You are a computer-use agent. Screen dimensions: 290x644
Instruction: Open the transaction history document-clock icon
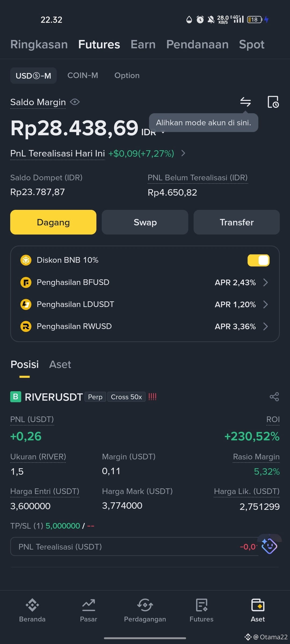pos(273,102)
